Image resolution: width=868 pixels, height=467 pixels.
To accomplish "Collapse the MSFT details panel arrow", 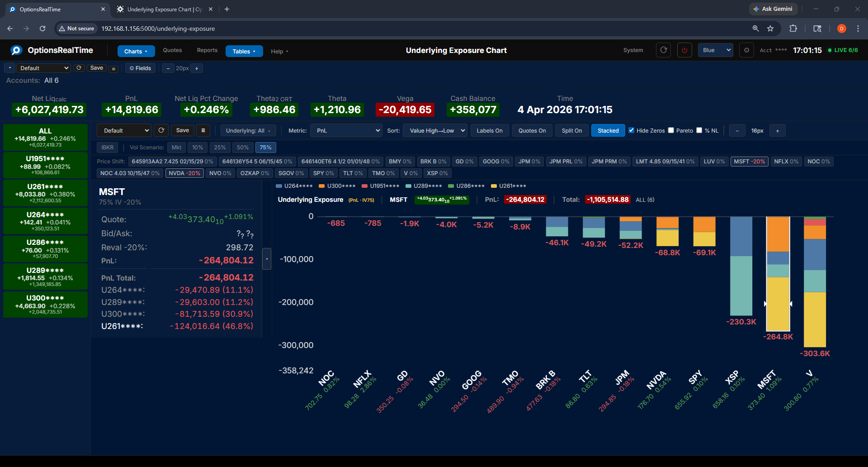I will click(267, 259).
